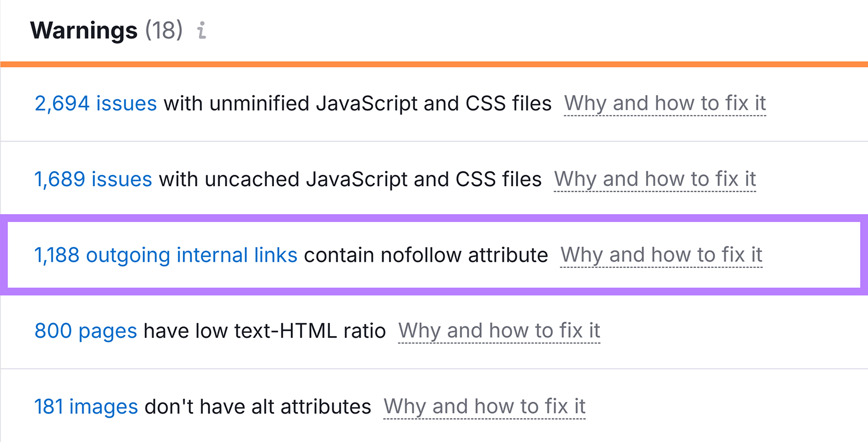Screen dimensions: 868x442
Task: Click the purple highlight border around the nofollow row
Action: pyautogui.click(x=434, y=218)
